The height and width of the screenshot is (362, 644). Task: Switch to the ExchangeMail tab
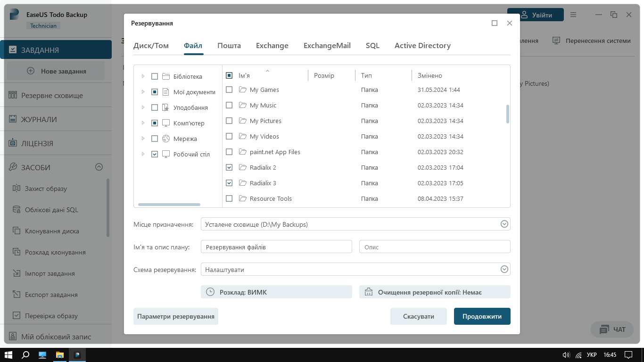pos(327,46)
